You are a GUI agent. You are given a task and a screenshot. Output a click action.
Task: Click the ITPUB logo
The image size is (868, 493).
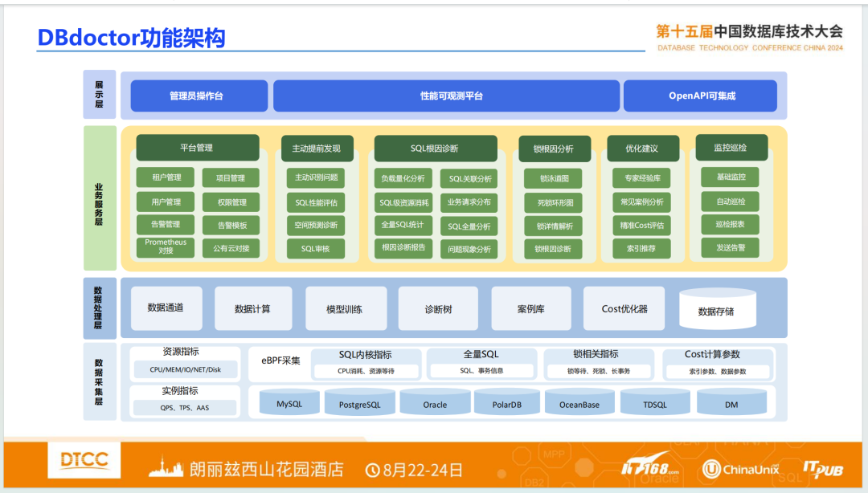(x=823, y=469)
